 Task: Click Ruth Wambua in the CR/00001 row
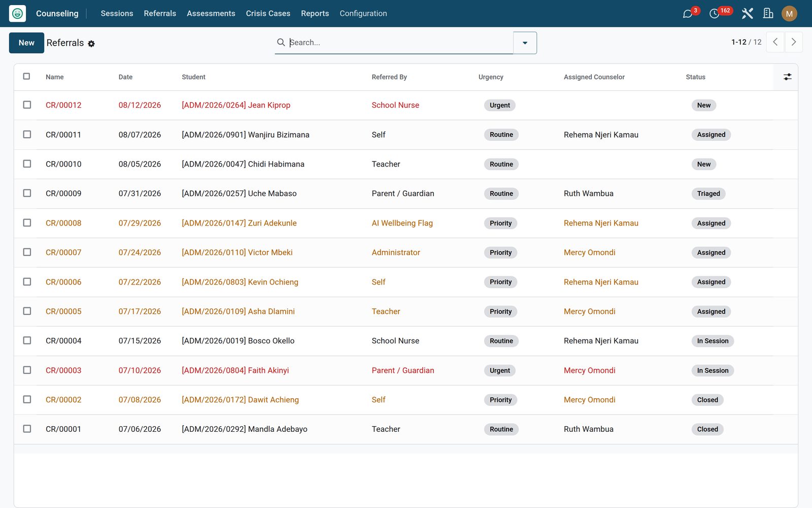coord(589,429)
